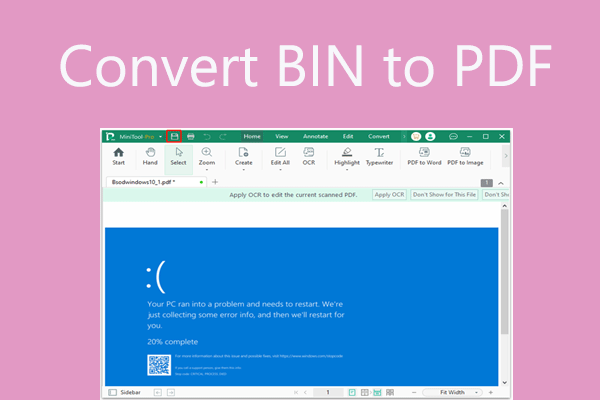Add a new tab with plus button
The height and width of the screenshot is (400, 600).
(x=215, y=182)
